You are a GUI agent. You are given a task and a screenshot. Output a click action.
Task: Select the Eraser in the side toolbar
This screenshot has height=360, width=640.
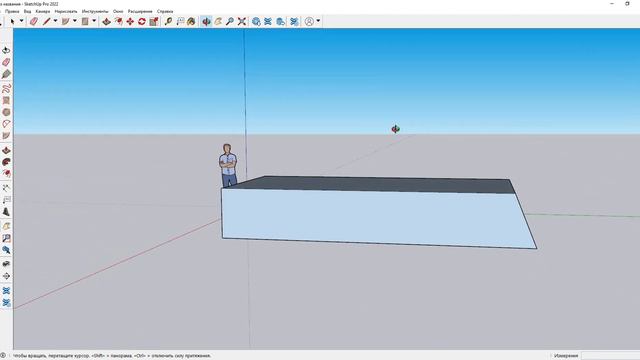click(x=6, y=62)
